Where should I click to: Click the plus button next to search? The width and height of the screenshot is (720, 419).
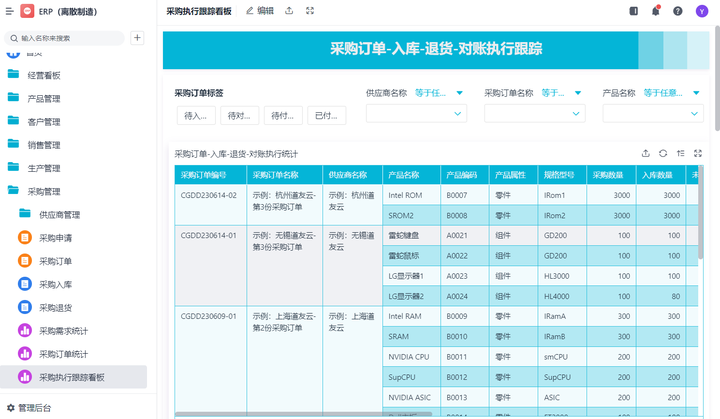(x=138, y=38)
